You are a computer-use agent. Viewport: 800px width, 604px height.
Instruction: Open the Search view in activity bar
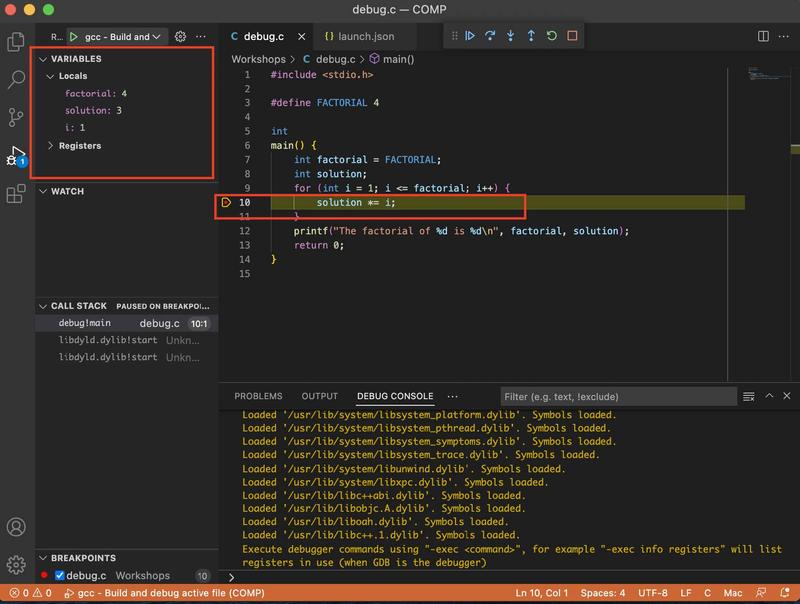16,79
